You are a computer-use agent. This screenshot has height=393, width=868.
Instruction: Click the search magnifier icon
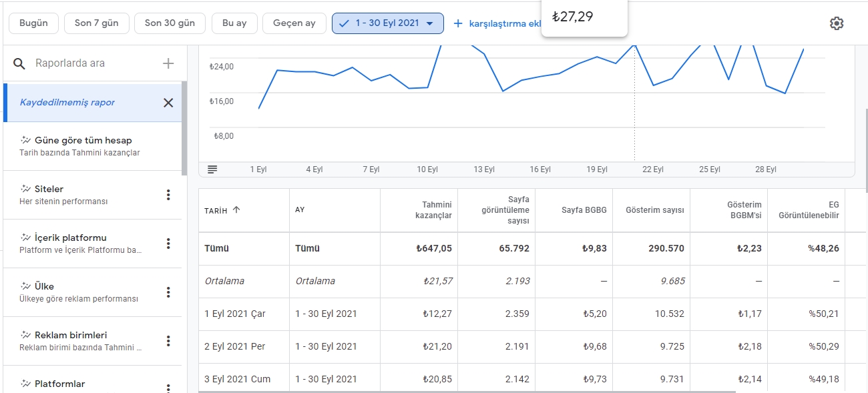[x=21, y=63]
